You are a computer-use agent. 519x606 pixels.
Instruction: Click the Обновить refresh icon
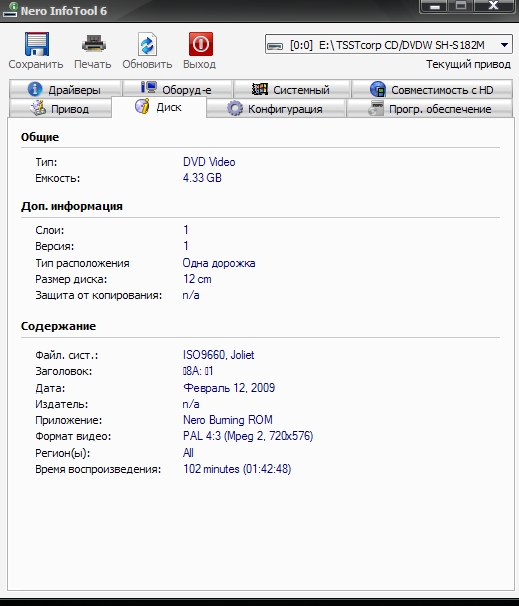pos(147,44)
